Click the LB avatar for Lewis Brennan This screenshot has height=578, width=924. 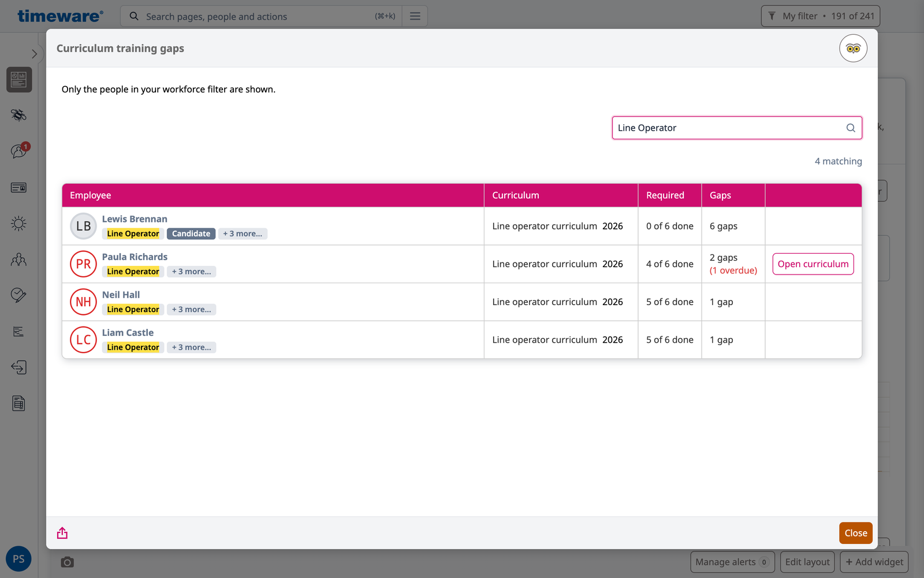[83, 226]
